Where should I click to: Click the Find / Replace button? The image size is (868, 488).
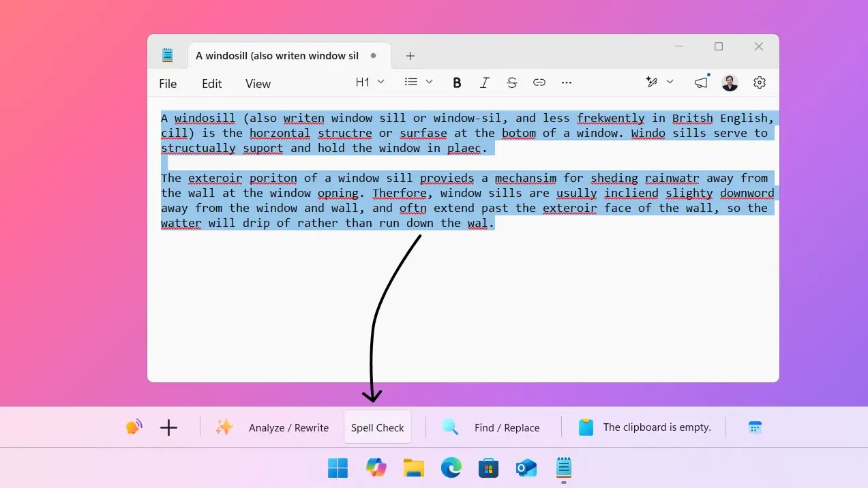click(507, 427)
